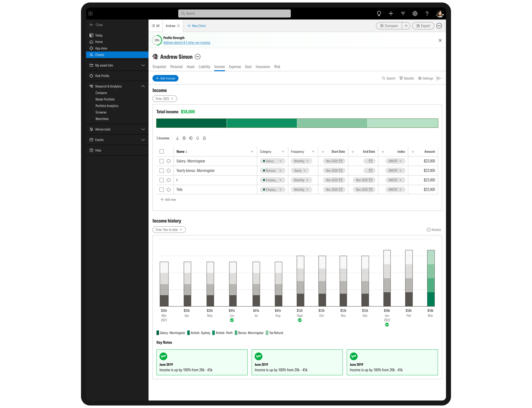Click the bell alert icon above table
The image size is (532, 408).
(198, 138)
